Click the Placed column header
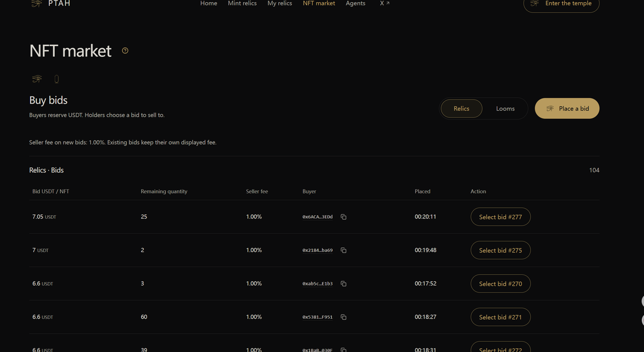644x352 pixels. click(x=423, y=192)
